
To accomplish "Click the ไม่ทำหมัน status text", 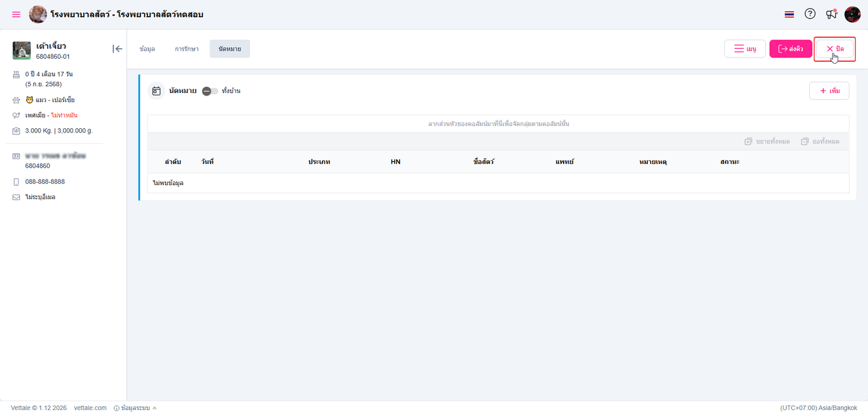I will [64, 115].
